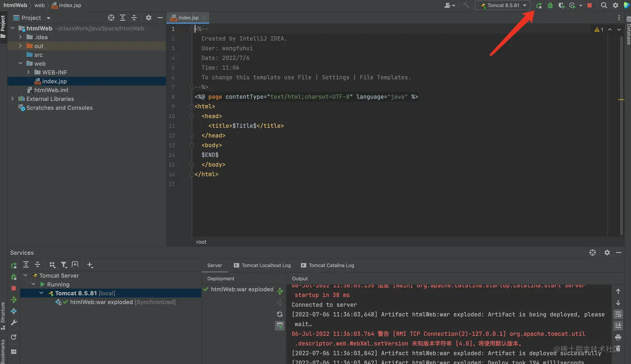Open user account dropdown in toolbar
The height and width of the screenshot is (364, 631).
[x=449, y=5]
